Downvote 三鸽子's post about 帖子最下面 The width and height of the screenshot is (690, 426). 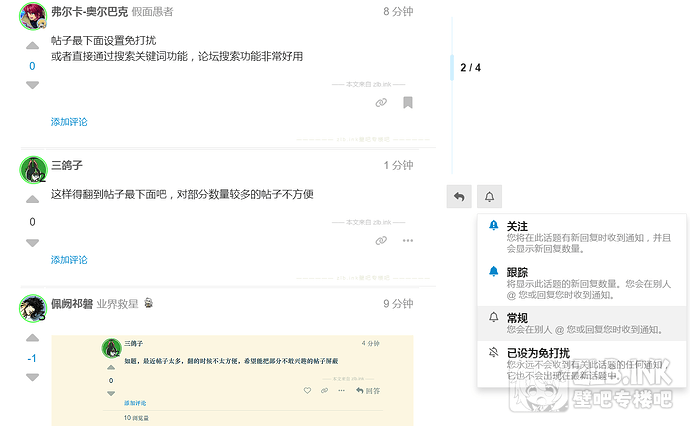coord(33,242)
